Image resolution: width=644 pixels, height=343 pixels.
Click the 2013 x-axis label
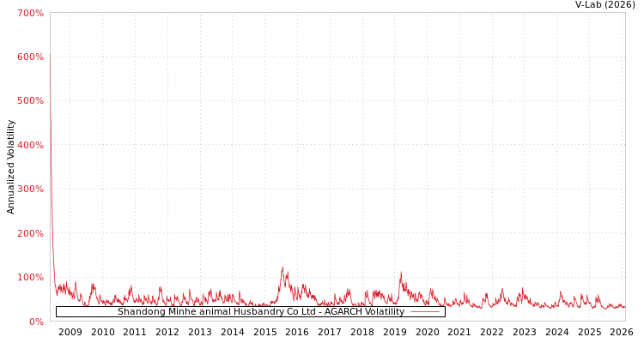(200, 332)
